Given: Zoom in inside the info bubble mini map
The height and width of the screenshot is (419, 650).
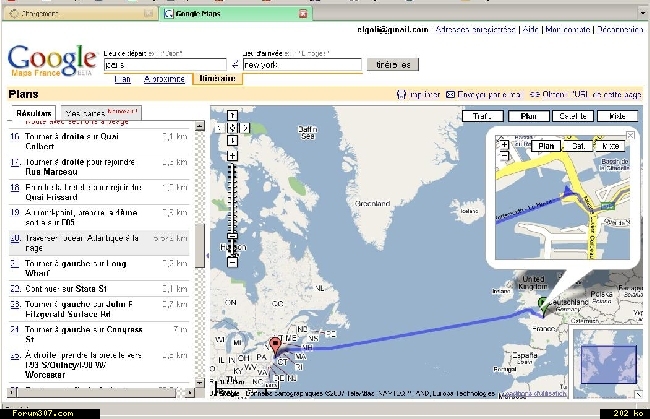Looking at the screenshot, I should point(504,145).
